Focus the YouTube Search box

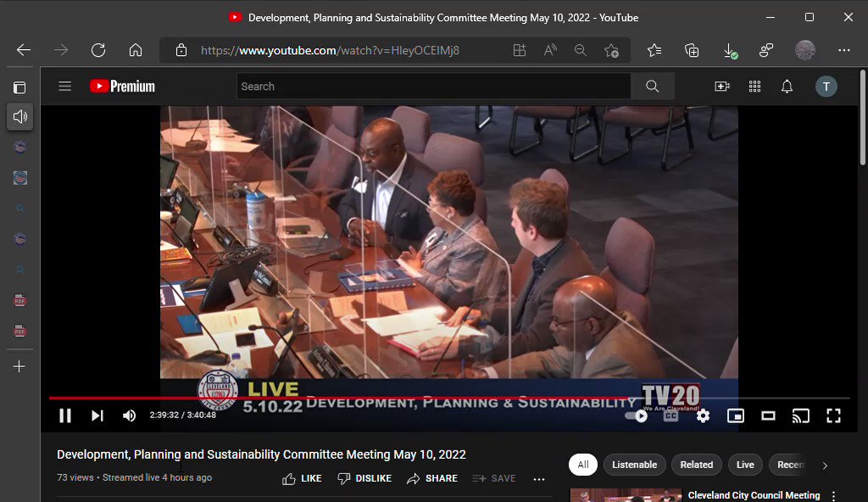[x=433, y=86]
